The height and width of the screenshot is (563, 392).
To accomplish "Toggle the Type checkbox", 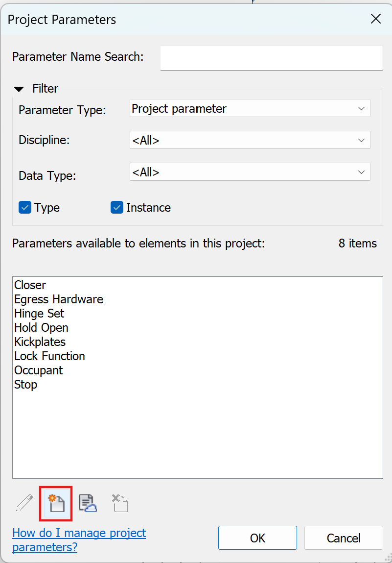I will (25, 208).
